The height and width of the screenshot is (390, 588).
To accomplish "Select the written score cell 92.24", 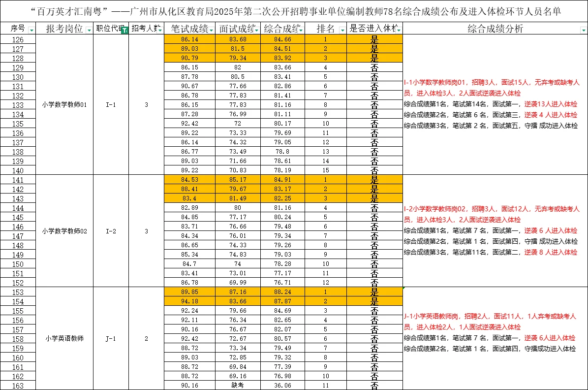I will (x=190, y=310).
